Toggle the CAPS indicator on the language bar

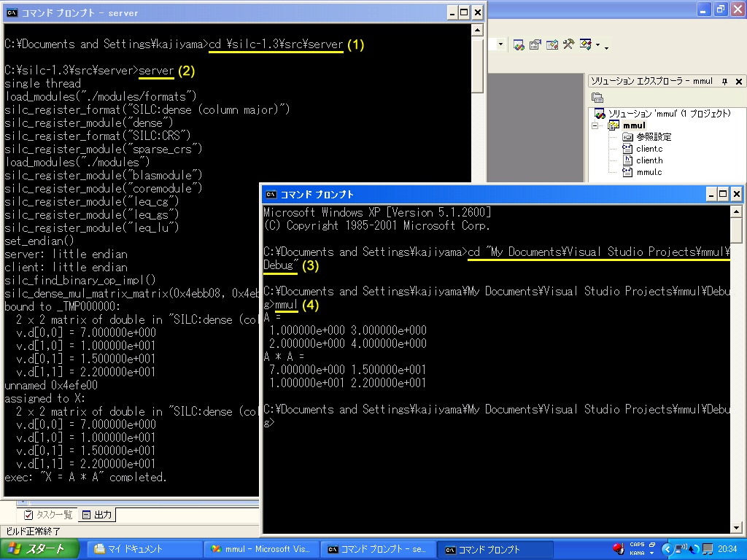(x=637, y=545)
